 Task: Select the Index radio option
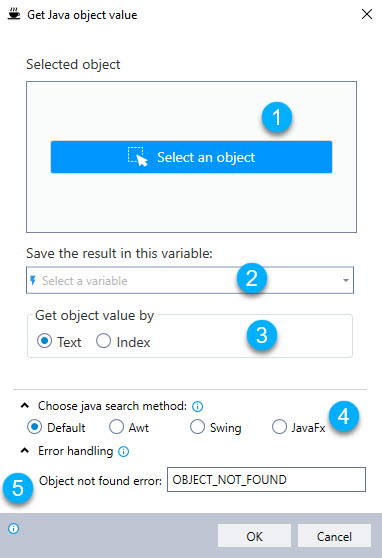point(123,341)
